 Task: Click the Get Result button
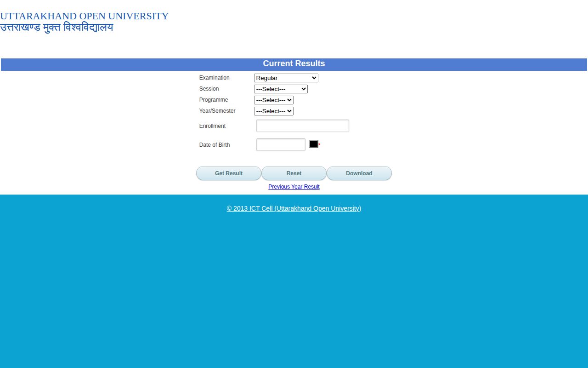pyautogui.click(x=229, y=173)
